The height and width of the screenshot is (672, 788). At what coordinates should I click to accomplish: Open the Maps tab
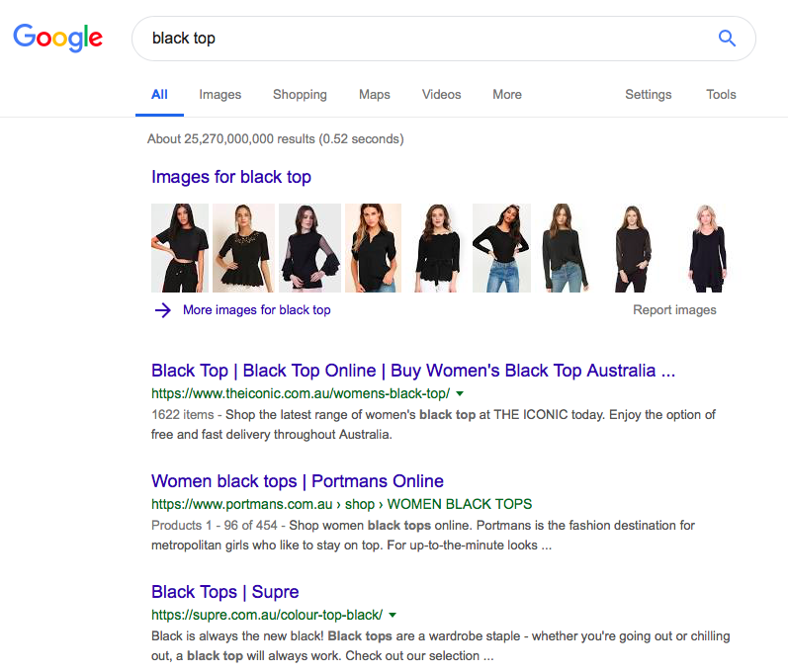tap(374, 95)
